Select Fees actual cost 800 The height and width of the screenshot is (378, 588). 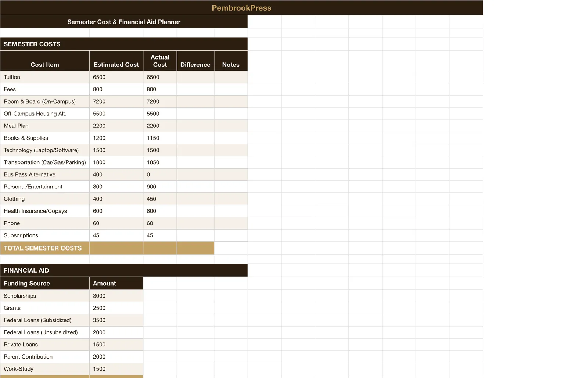pos(160,89)
